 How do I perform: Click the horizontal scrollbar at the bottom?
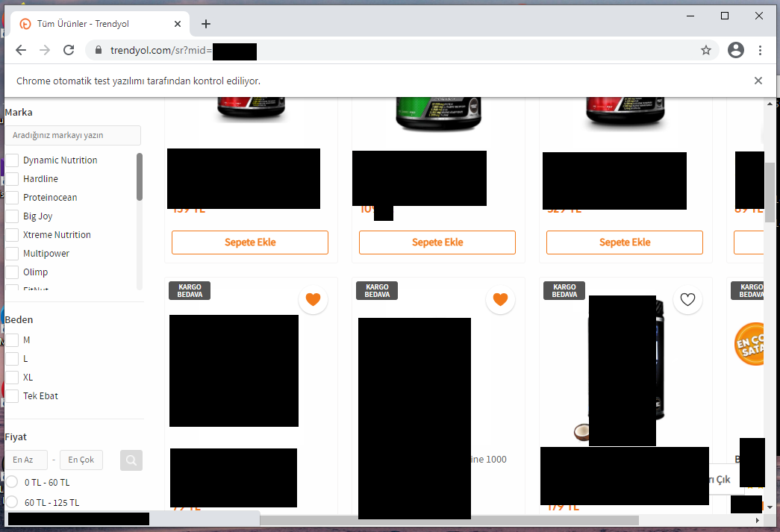pyautogui.click(x=449, y=521)
